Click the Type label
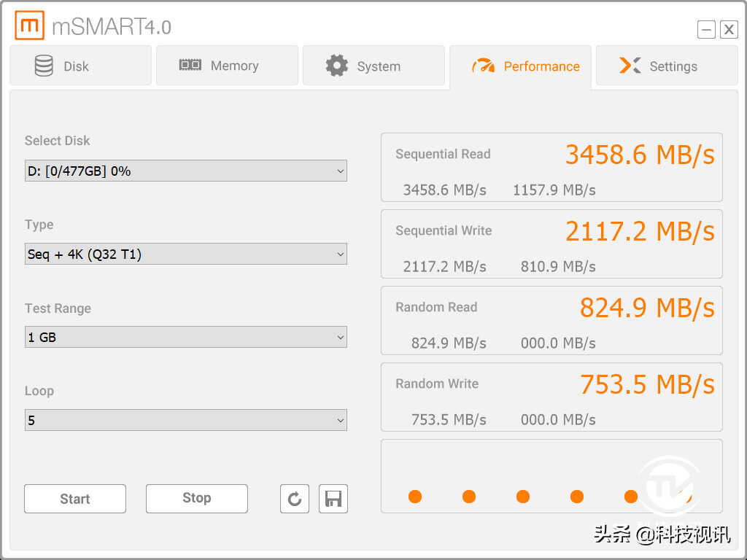This screenshot has height=560, width=747. [x=39, y=225]
